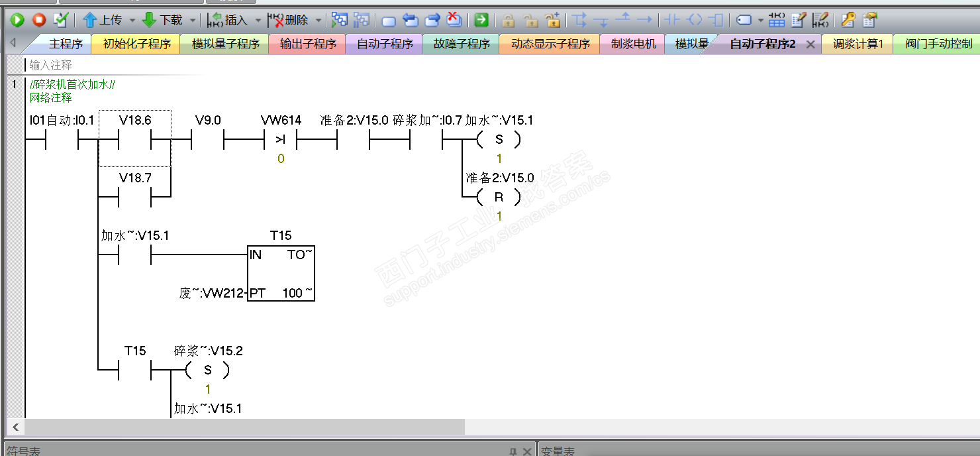980x456 pixels.
Task: Switch to 主程序 tab
Action: tap(66, 44)
